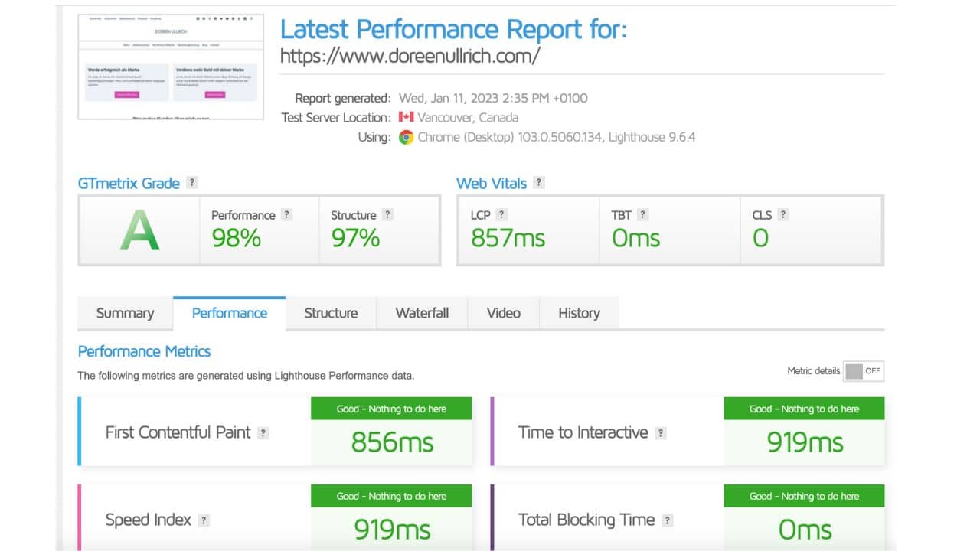980x551 pixels.
Task: Open the Waterfall tab
Action: tap(422, 313)
